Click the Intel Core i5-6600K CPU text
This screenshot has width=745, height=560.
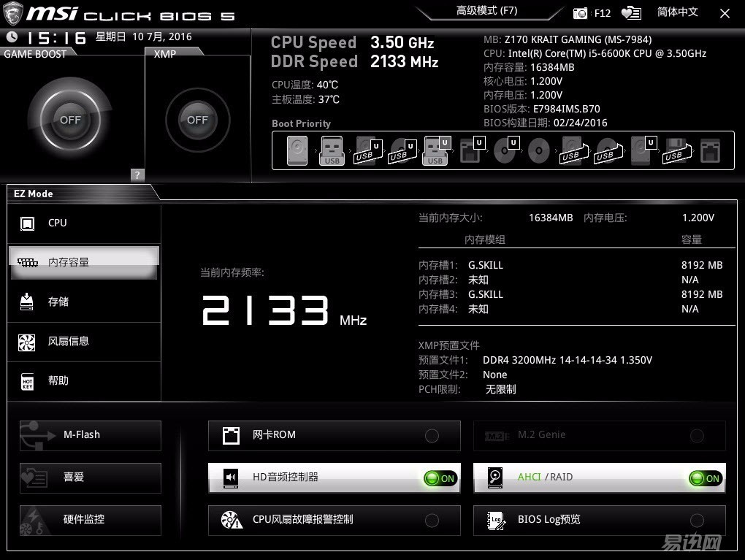pos(595,53)
